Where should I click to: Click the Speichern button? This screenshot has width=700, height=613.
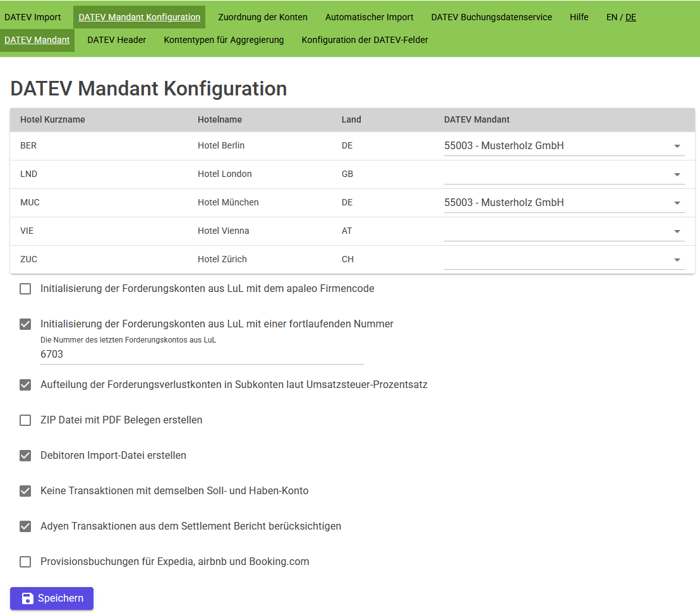[x=52, y=598]
